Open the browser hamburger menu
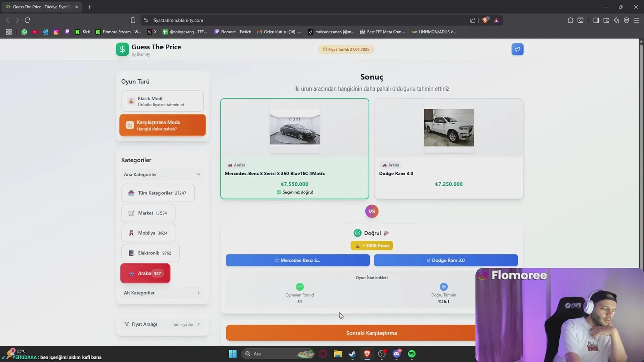644x362 pixels. (x=637, y=20)
